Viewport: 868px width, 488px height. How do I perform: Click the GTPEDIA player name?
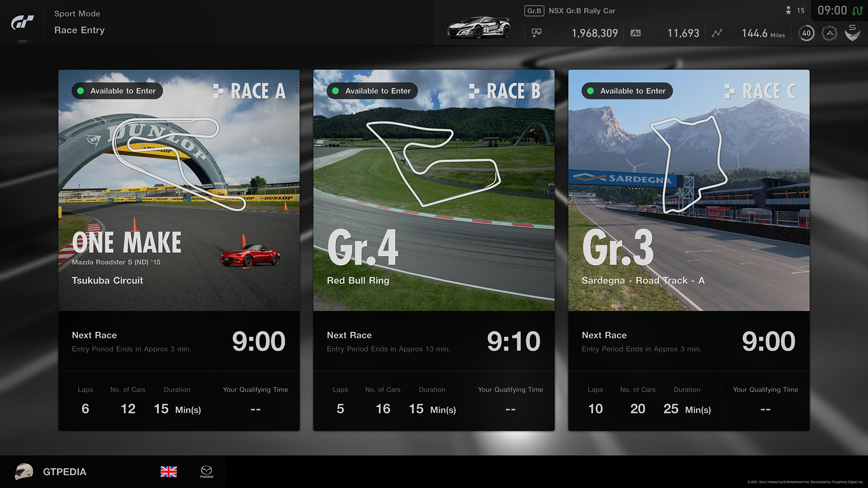tap(65, 472)
